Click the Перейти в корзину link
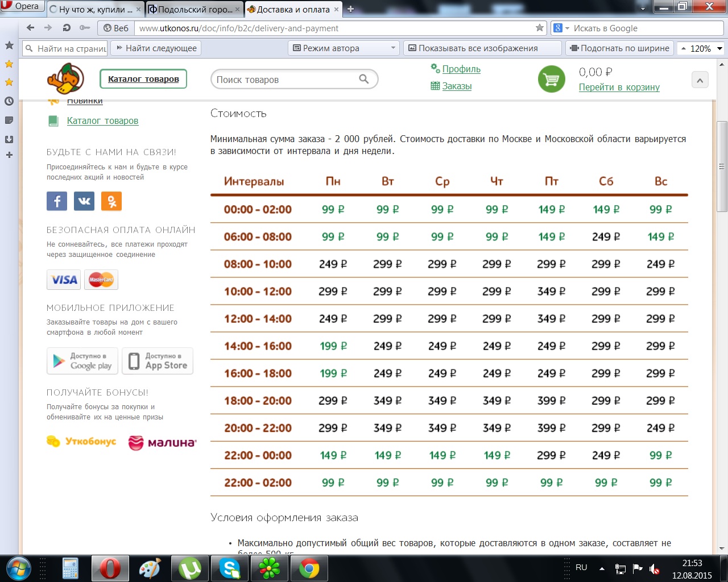The height and width of the screenshot is (582, 728). (619, 87)
